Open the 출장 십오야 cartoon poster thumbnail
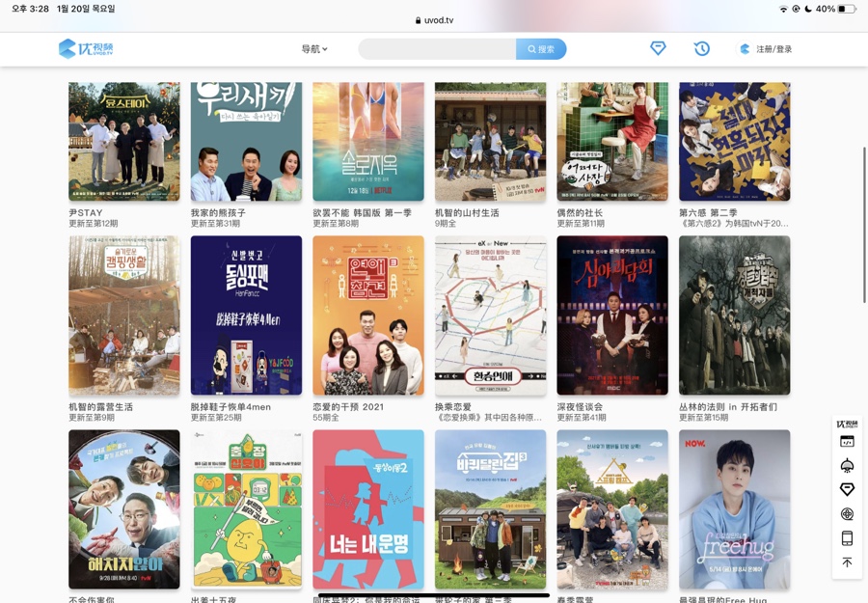This screenshot has width=868, height=603. click(246, 508)
